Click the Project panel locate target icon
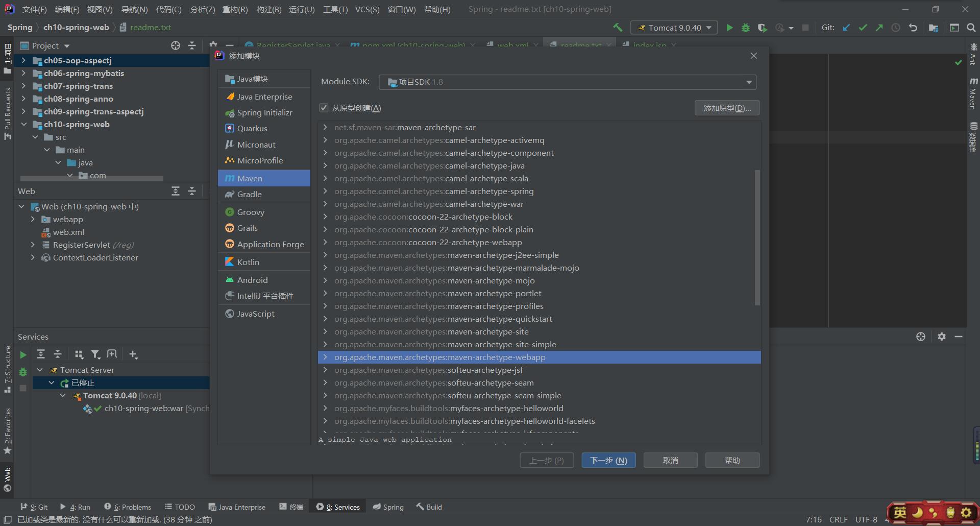 176,45
